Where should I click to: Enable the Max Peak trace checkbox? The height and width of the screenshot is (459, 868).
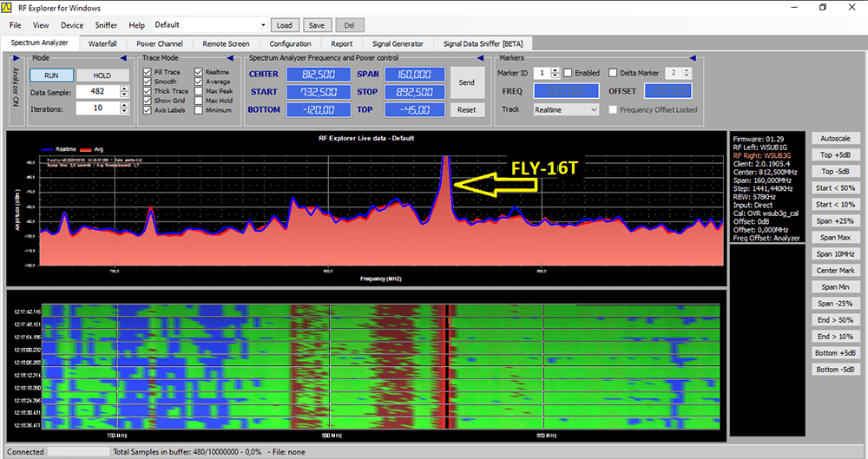point(200,91)
